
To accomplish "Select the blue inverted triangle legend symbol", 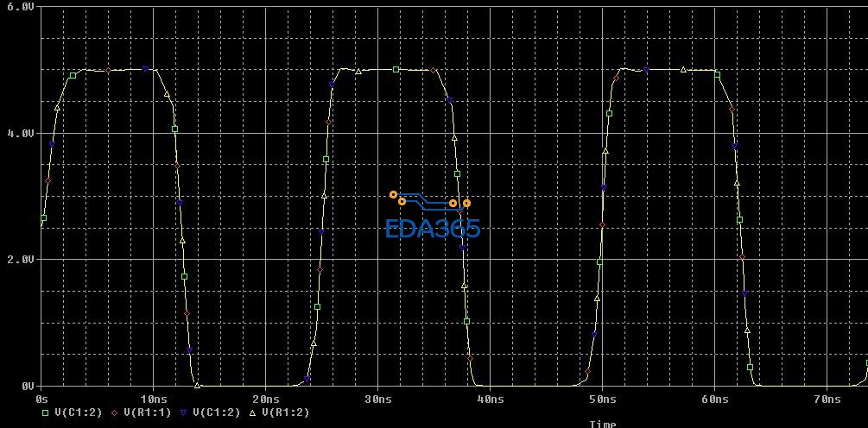I will (x=184, y=412).
